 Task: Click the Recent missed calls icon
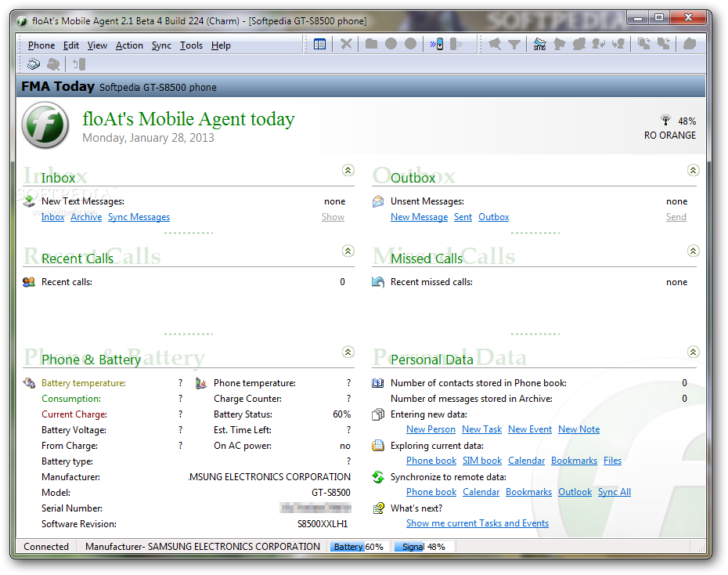tap(378, 282)
